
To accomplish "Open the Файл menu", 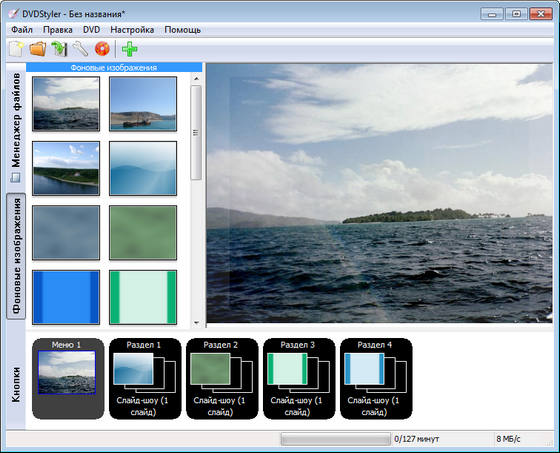I will tap(22, 30).
